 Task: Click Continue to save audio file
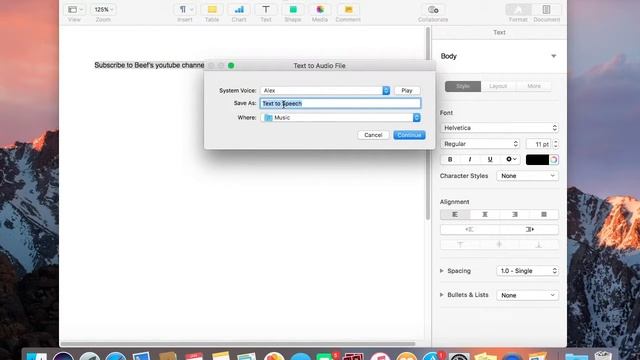[x=409, y=135]
